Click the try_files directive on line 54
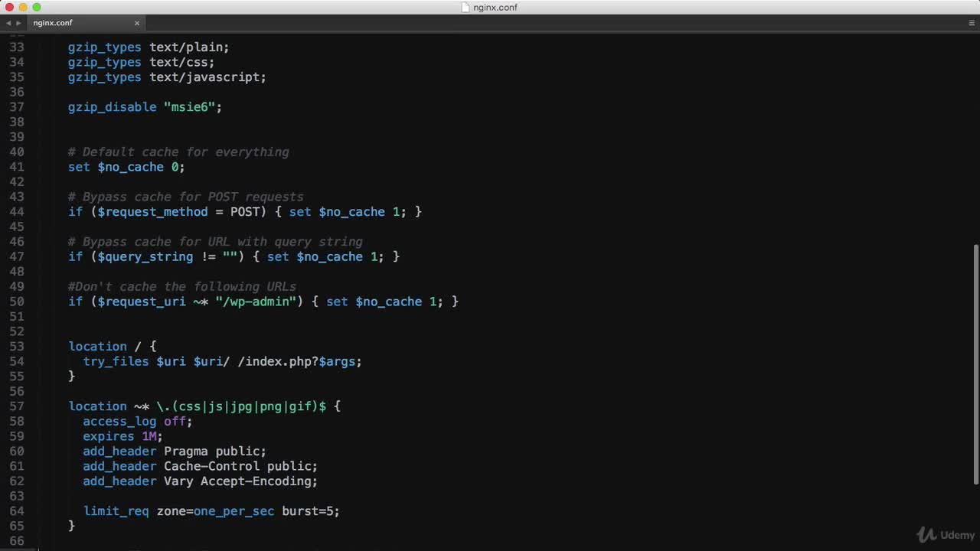The height and width of the screenshot is (551, 980). [116, 361]
